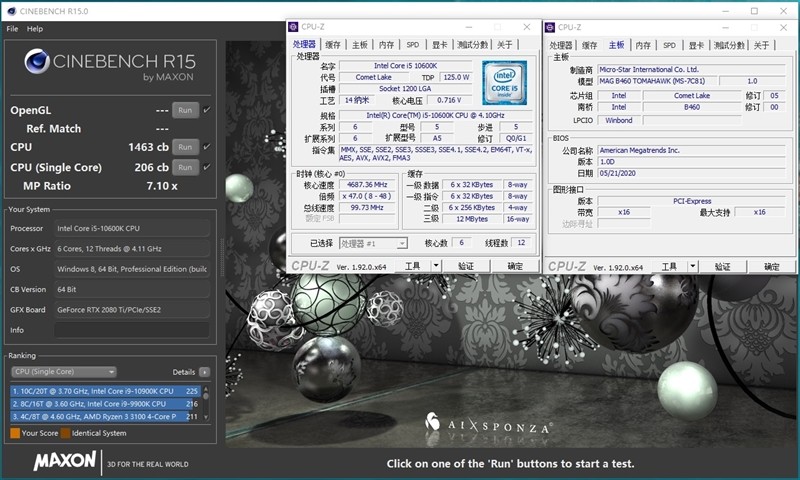Image resolution: width=800 pixels, height=480 pixels.
Task: Select the SPD tab in left CPU-Z
Action: coord(413,45)
